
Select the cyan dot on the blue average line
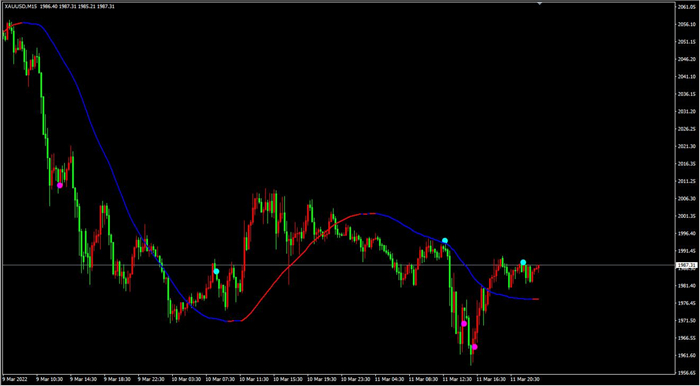[x=445, y=241]
